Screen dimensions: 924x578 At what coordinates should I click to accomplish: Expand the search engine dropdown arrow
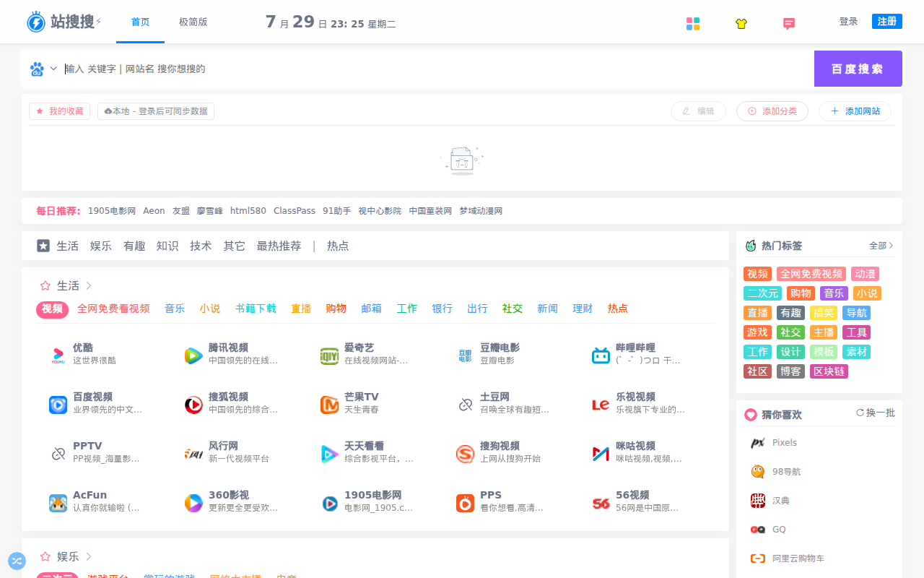tap(53, 69)
